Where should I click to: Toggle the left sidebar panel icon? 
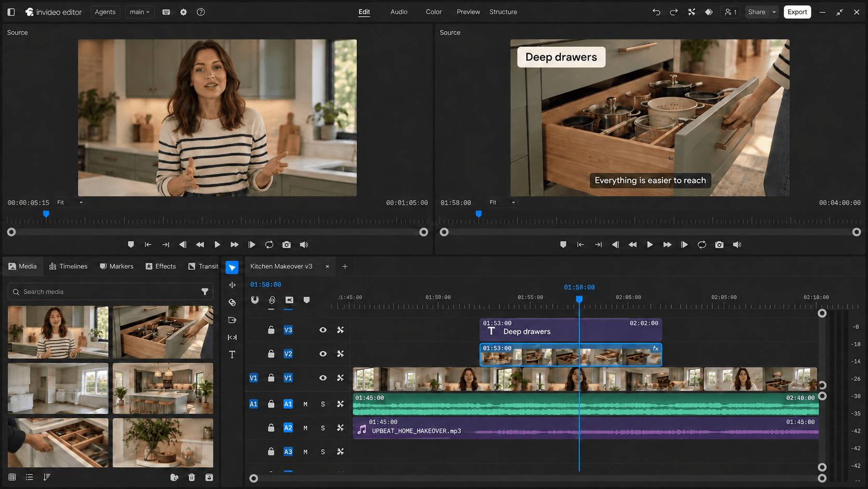[x=11, y=12]
